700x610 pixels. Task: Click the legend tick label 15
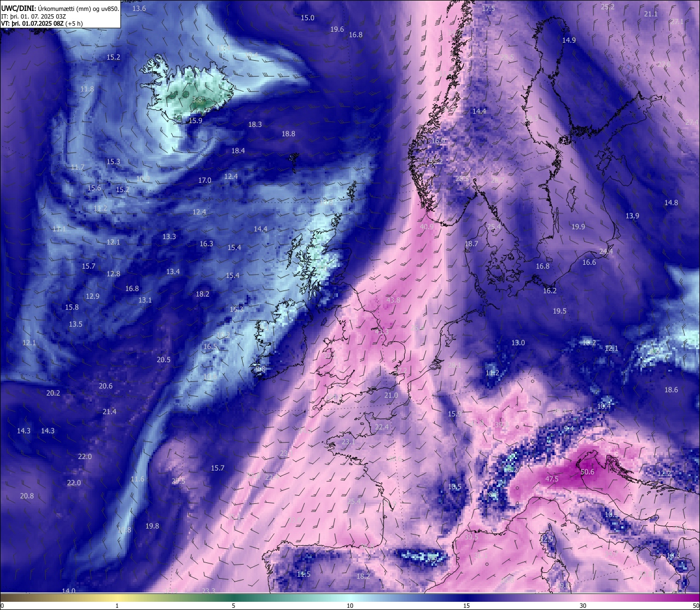(x=466, y=606)
